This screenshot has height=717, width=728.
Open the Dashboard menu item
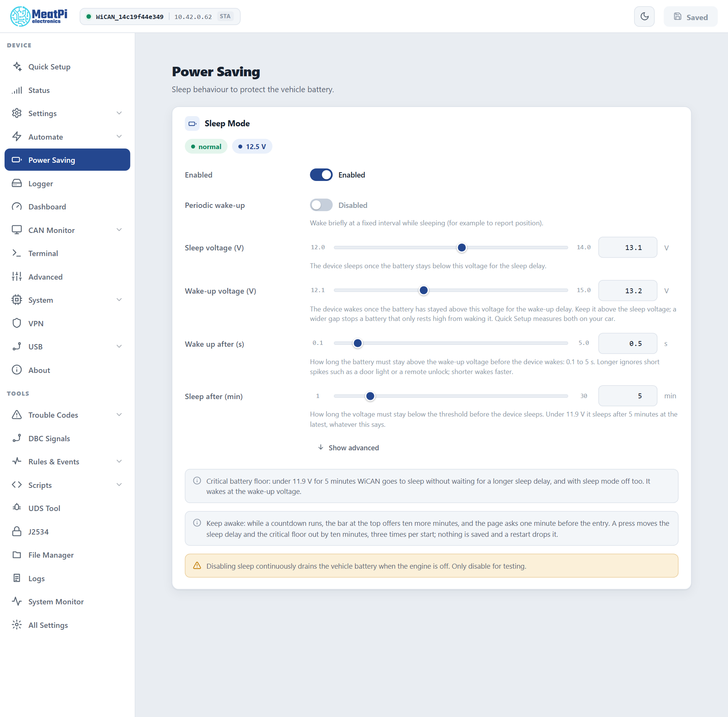point(67,206)
